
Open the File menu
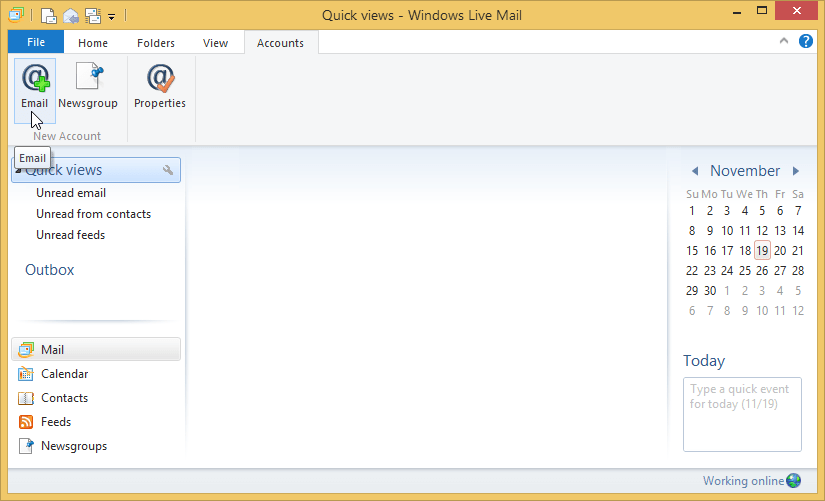point(36,42)
